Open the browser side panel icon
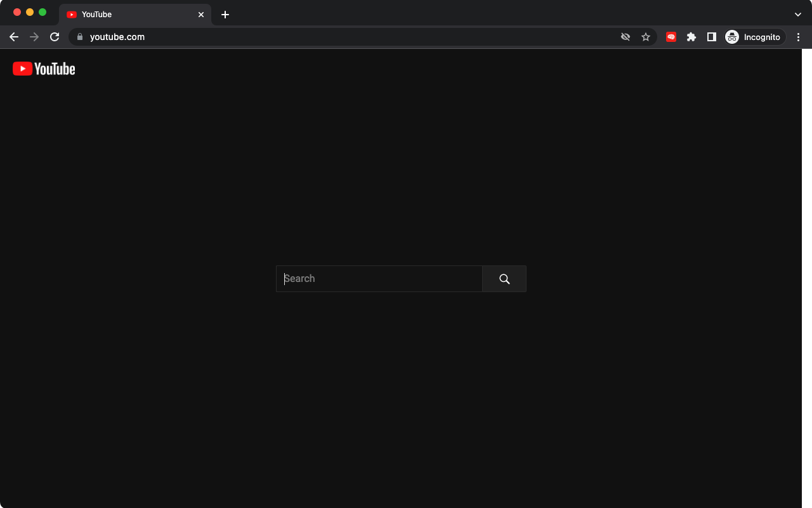Screen dimensions: 812x508 click(711, 37)
